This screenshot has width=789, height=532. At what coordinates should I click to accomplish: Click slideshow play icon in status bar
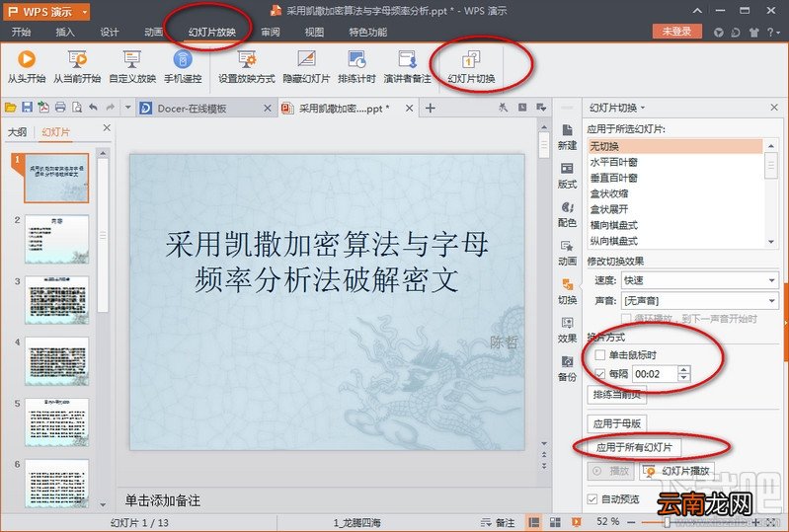pos(576,522)
